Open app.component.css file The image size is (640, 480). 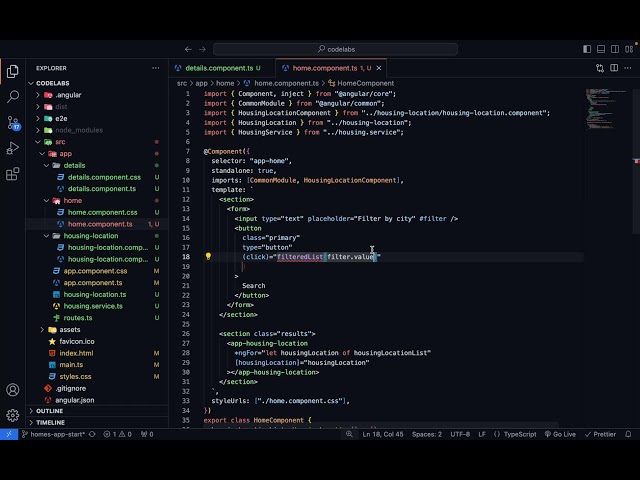98,271
